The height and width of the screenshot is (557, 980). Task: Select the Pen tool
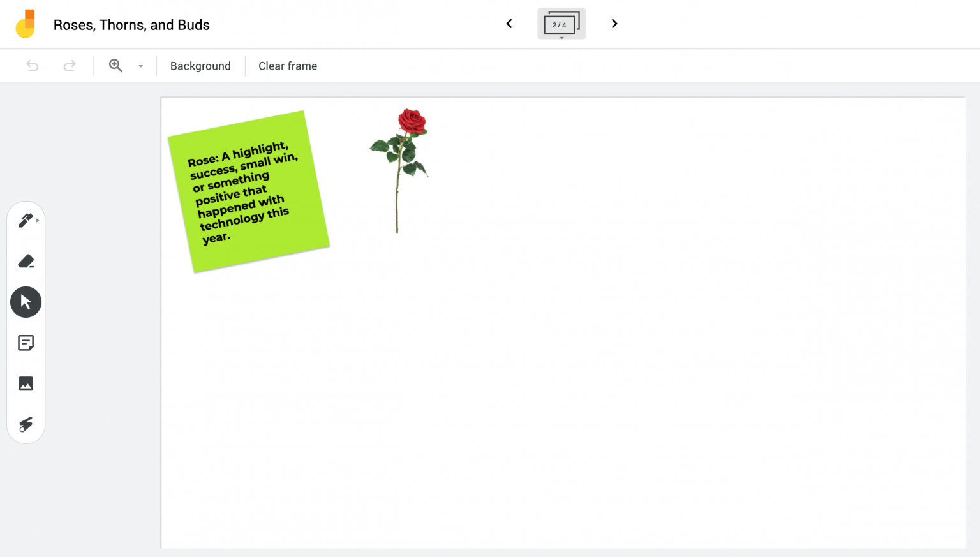26,220
